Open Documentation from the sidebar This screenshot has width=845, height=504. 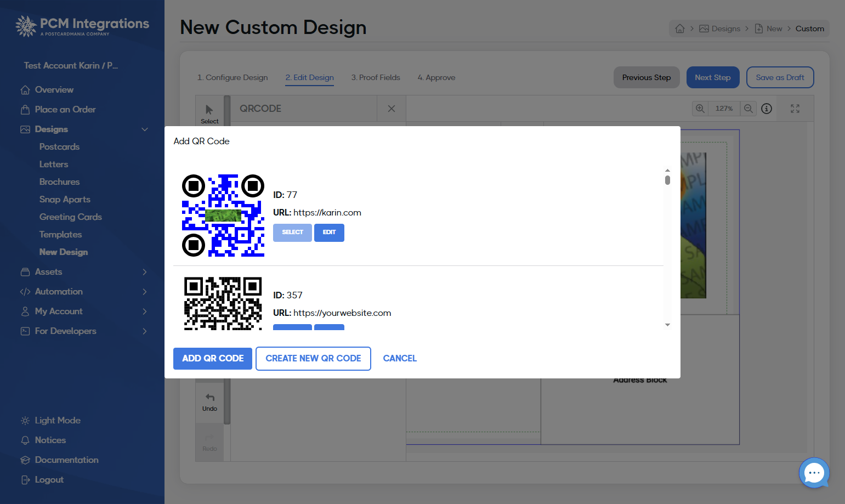pos(66,460)
